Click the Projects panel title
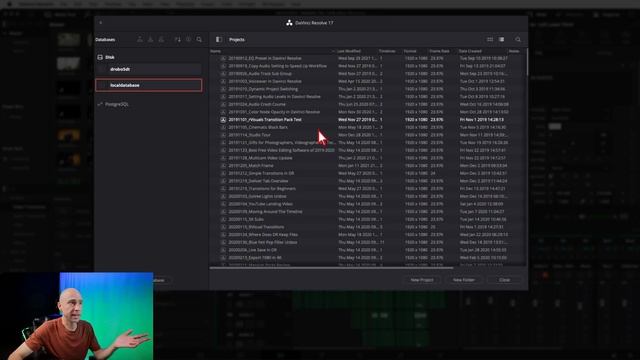This screenshot has height=360, width=640. click(237, 40)
